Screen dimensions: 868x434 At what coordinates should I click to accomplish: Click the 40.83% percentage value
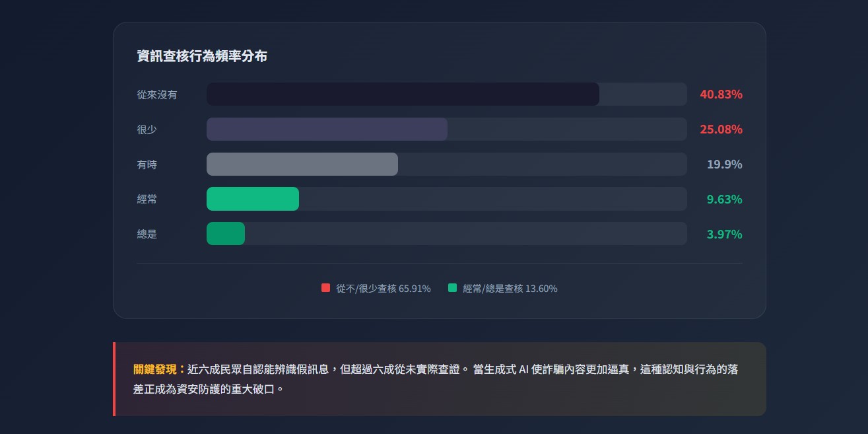(721, 94)
